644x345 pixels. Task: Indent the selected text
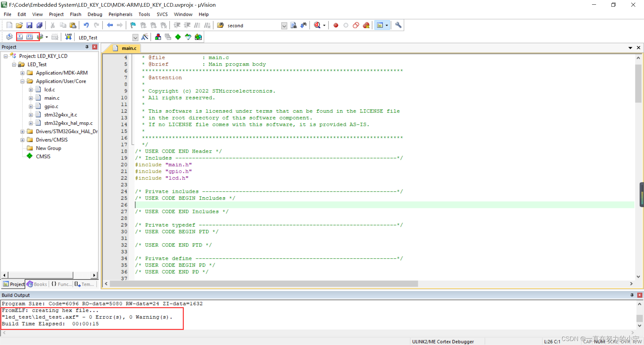177,25
